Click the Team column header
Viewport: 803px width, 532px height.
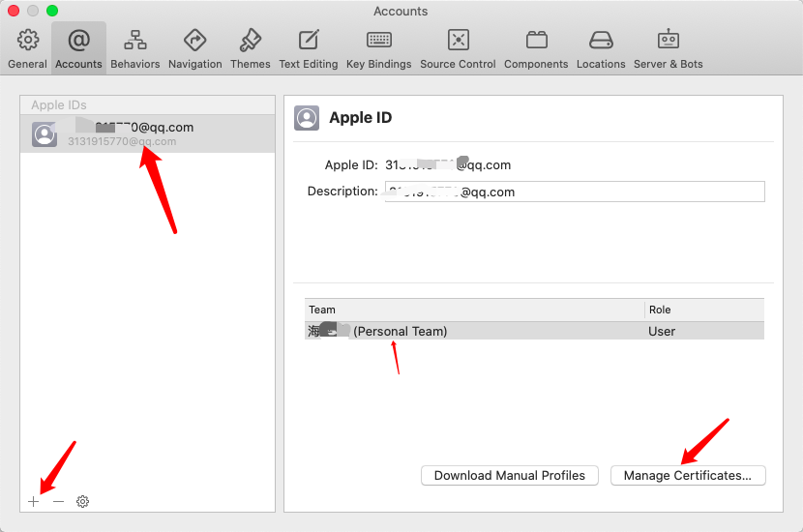(474, 310)
